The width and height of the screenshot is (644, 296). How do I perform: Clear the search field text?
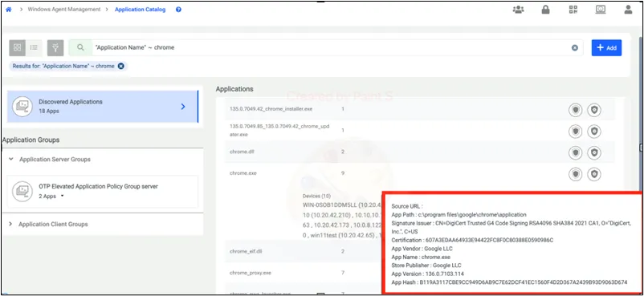(x=575, y=48)
